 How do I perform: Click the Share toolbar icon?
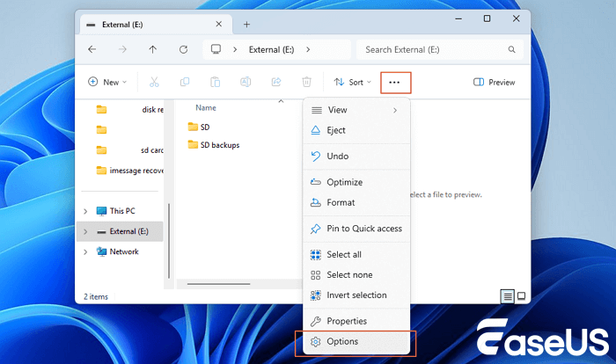[x=276, y=82]
